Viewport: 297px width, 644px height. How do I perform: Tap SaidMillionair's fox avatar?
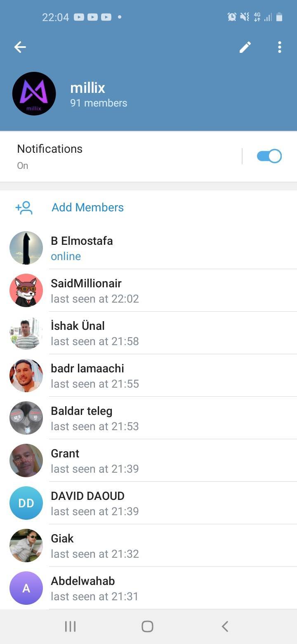click(26, 290)
